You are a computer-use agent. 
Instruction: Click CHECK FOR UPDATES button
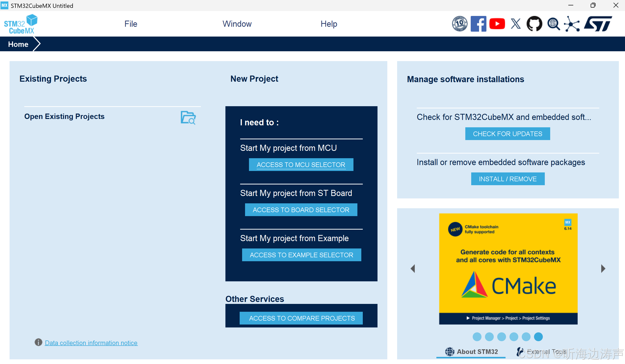point(508,134)
